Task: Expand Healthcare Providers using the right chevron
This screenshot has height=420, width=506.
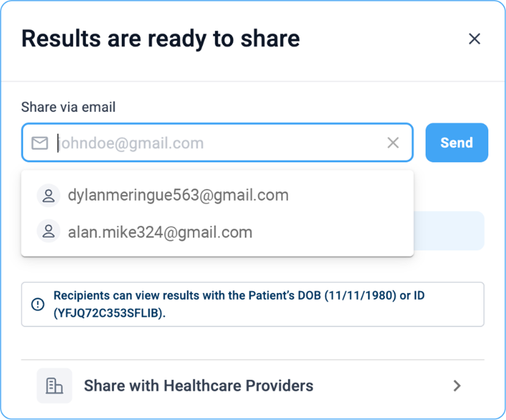Action: pos(456,386)
